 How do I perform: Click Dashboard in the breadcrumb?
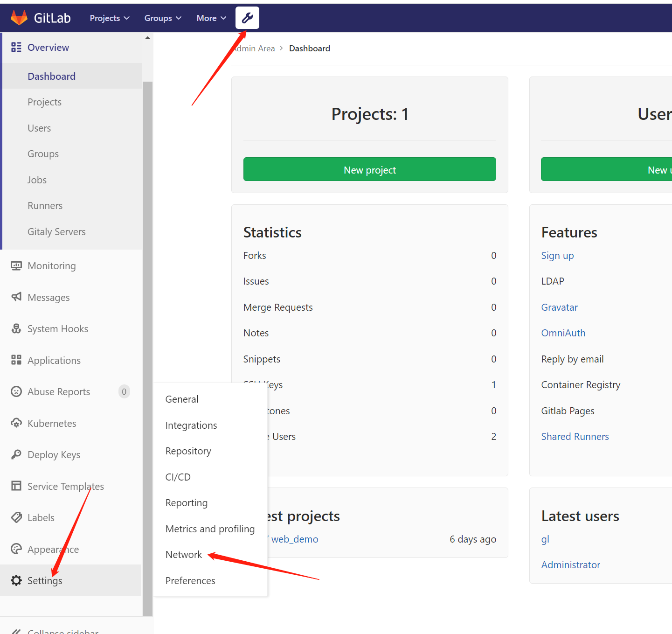309,48
